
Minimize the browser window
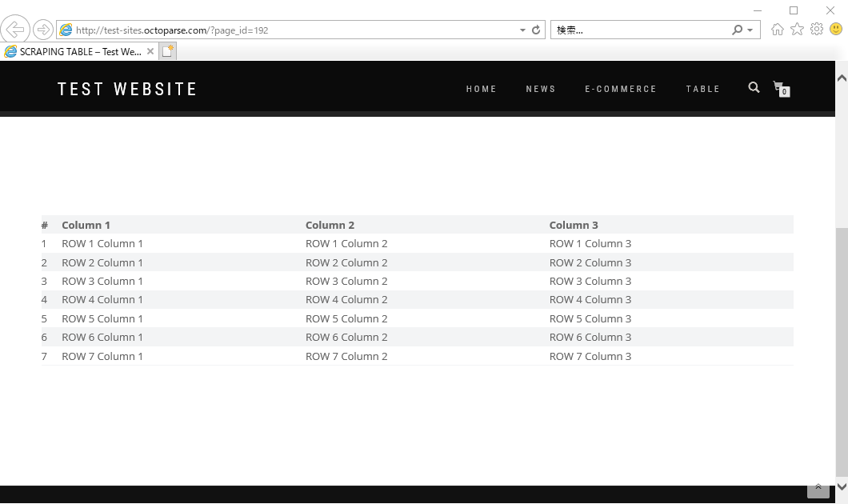coord(758,10)
